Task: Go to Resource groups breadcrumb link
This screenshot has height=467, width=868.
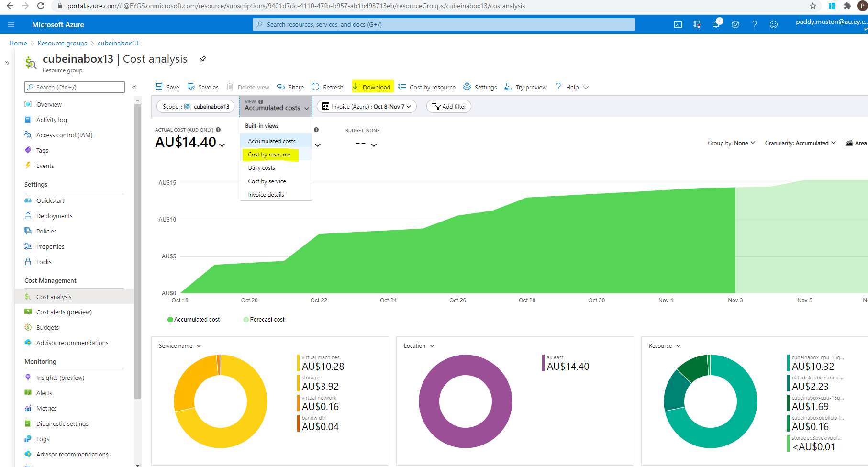Action: [x=62, y=43]
